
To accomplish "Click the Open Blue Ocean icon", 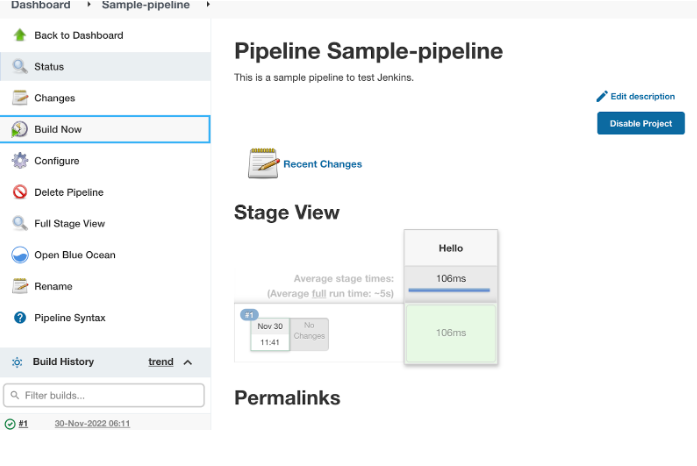I will pos(19,255).
